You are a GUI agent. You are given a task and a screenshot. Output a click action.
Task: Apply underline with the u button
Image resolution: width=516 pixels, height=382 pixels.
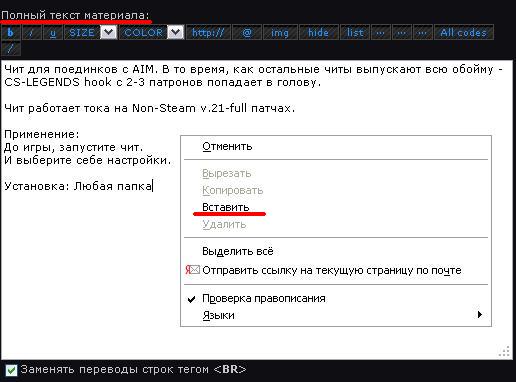[53, 32]
